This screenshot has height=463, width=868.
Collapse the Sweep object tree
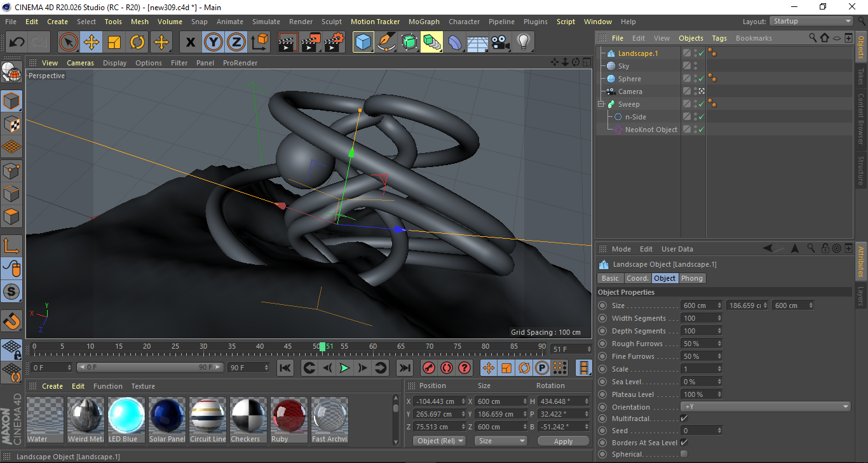(x=601, y=104)
